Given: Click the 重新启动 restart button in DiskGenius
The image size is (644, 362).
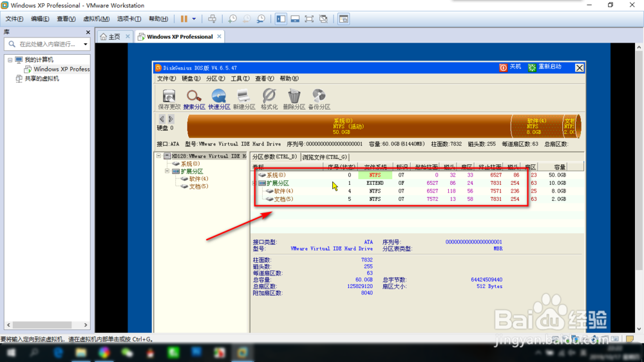Looking at the screenshot, I should coord(545,67).
